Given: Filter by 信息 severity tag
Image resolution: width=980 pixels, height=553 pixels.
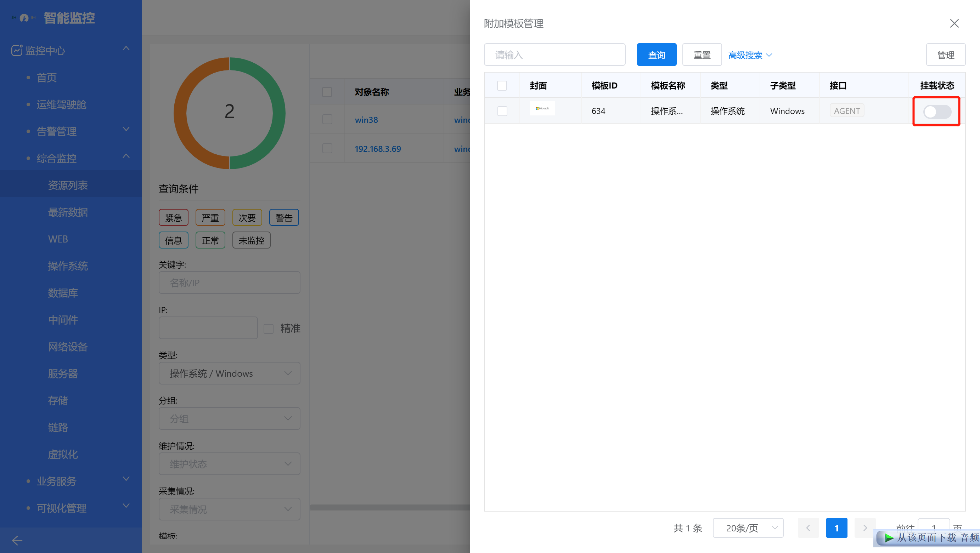Looking at the screenshot, I should pyautogui.click(x=174, y=240).
